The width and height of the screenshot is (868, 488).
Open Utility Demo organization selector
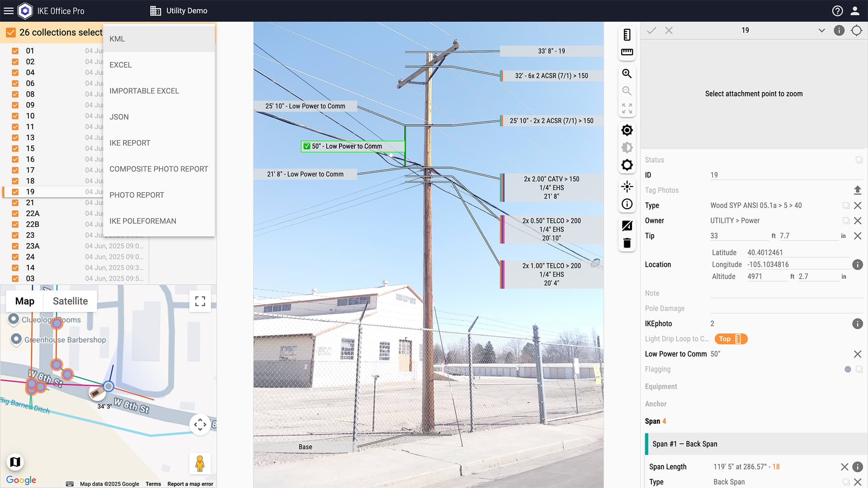tap(179, 11)
